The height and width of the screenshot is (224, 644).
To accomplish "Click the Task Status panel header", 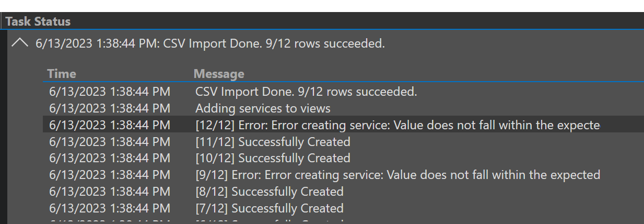I will click(x=38, y=21).
